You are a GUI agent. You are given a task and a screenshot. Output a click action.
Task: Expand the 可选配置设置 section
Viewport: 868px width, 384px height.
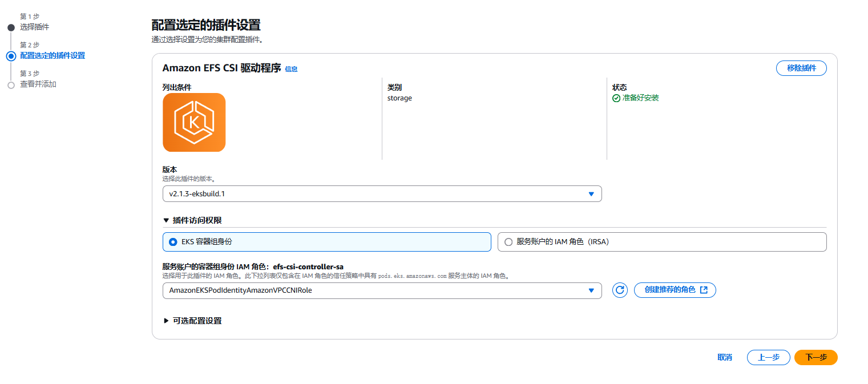click(192, 321)
